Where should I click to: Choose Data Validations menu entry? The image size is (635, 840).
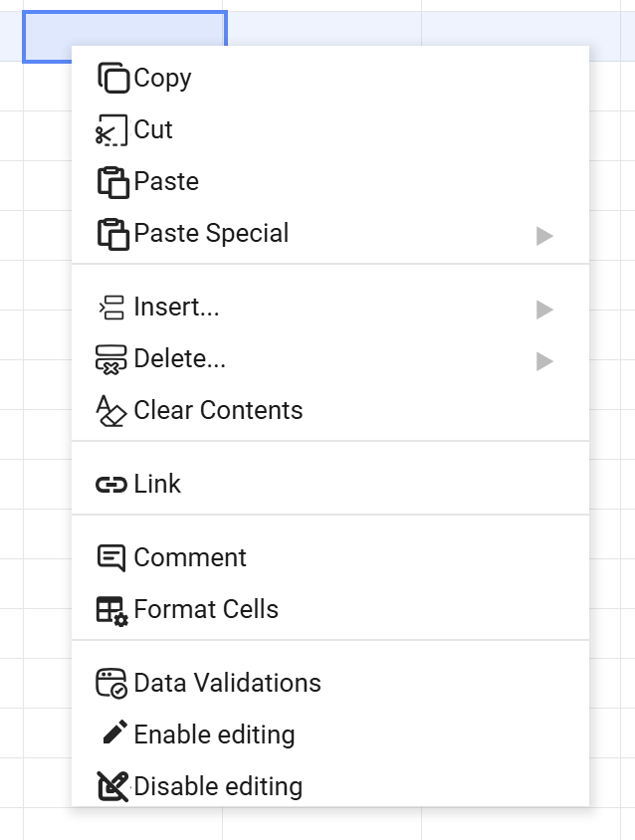tap(227, 684)
